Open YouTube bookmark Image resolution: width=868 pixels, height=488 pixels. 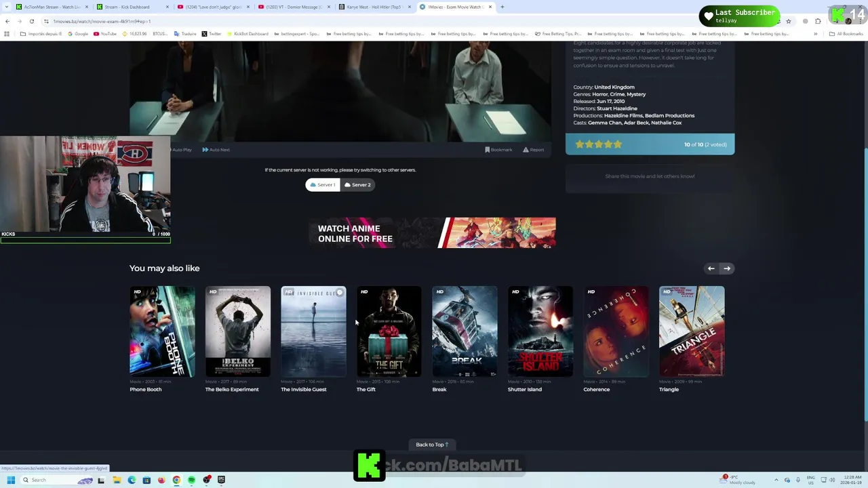[105, 34]
